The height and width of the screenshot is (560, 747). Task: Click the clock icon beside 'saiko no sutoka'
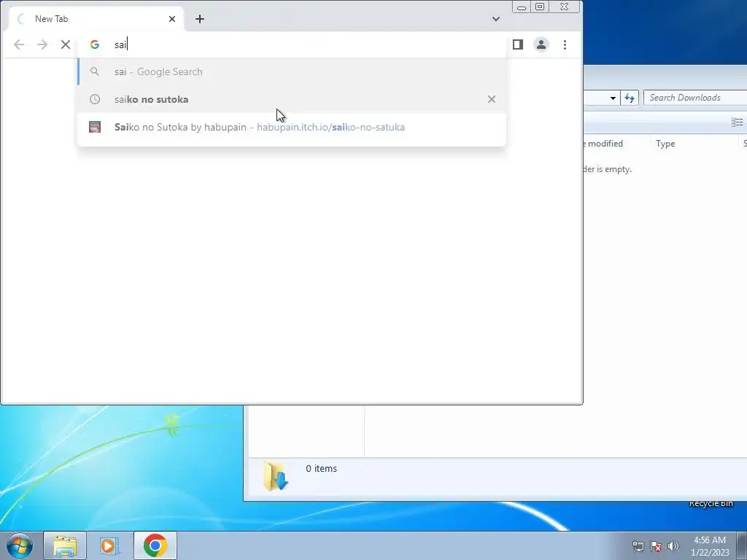(x=95, y=99)
